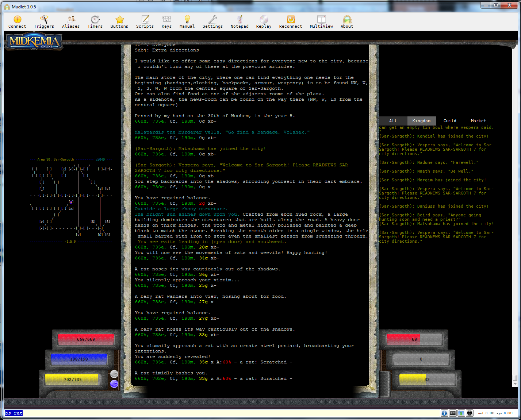The image size is (521, 420).
Task: Switch to the Market chat tab
Action: (478, 121)
